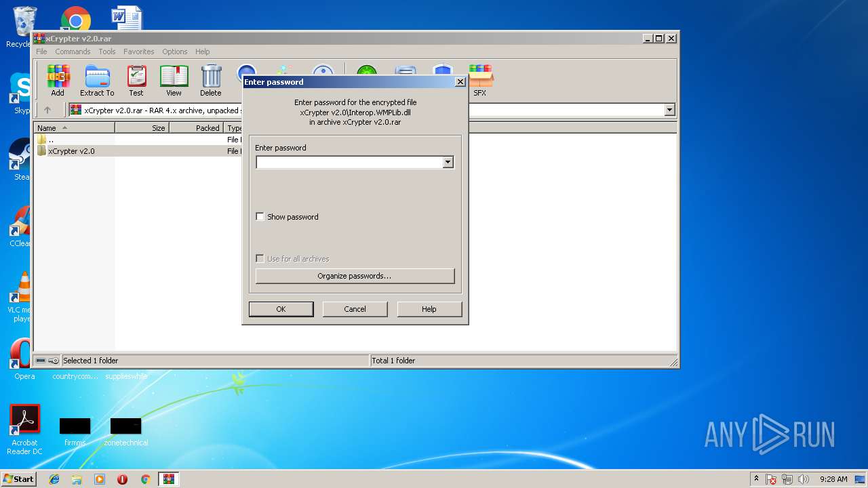
Task: Click the network tray icon
Action: tap(788, 479)
